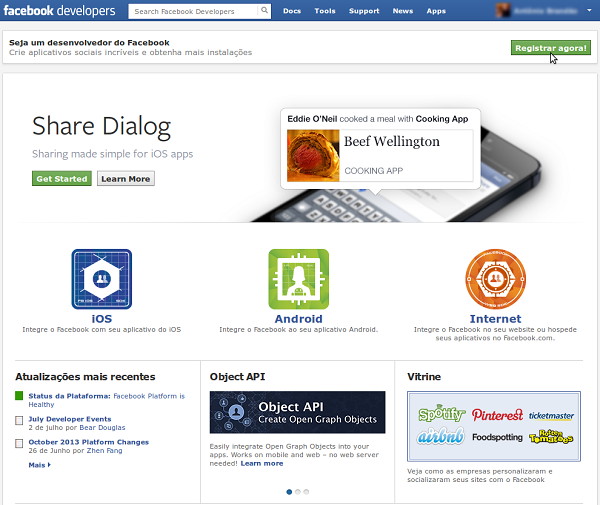Switch to the third carousel dot
This screenshot has width=600, height=505.
tap(306, 492)
